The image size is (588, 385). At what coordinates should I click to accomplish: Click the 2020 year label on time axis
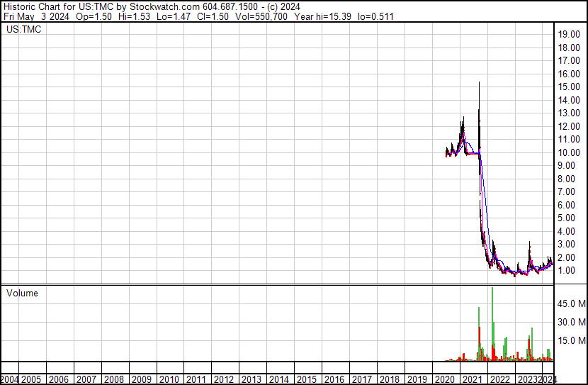445,379
